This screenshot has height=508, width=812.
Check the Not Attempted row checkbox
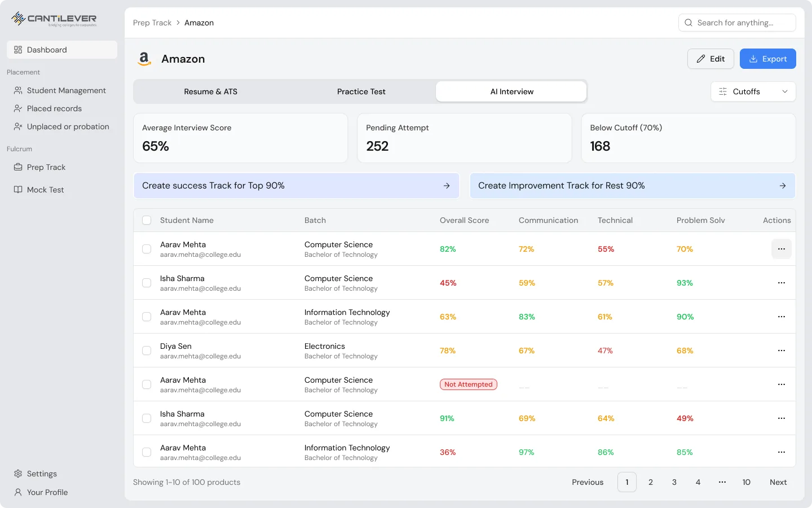(x=147, y=384)
